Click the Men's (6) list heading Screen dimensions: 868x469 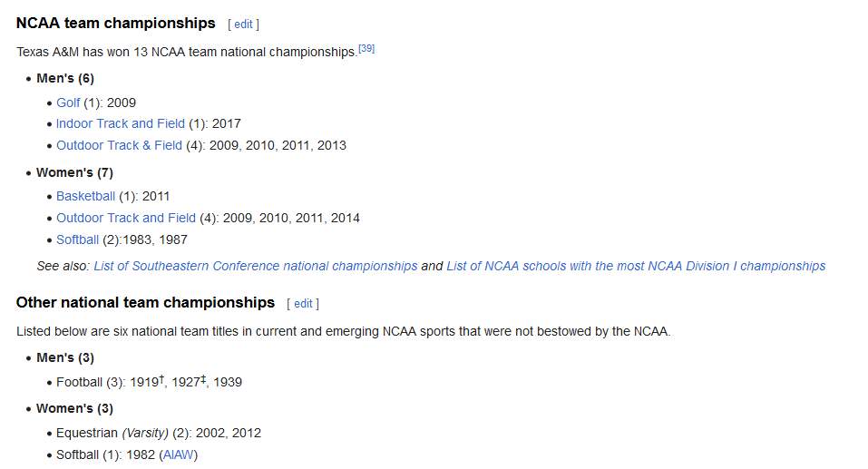(65, 79)
